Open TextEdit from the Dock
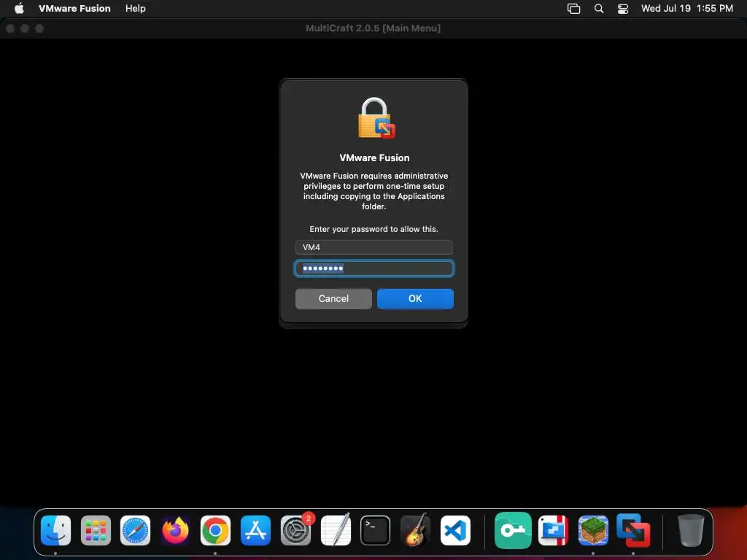Viewport: 747px width, 560px height. pyautogui.click(x=336, y=531)
